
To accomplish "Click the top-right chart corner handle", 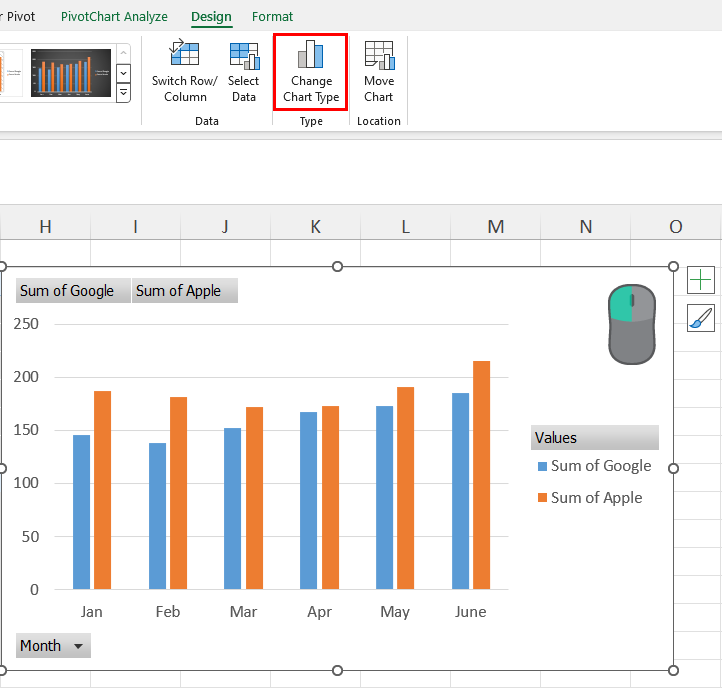I will (x=673, y=267).
